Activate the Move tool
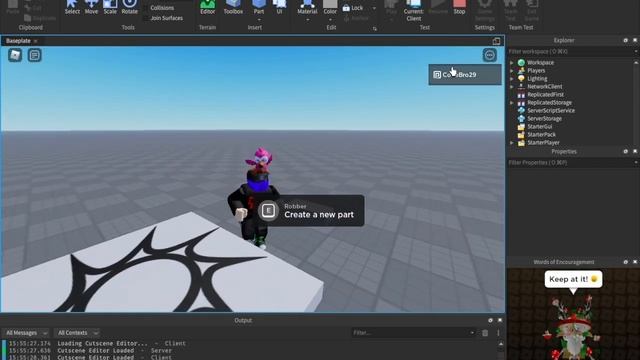Image resolution: width=640 pixels, height=360 pixels. 91,7
